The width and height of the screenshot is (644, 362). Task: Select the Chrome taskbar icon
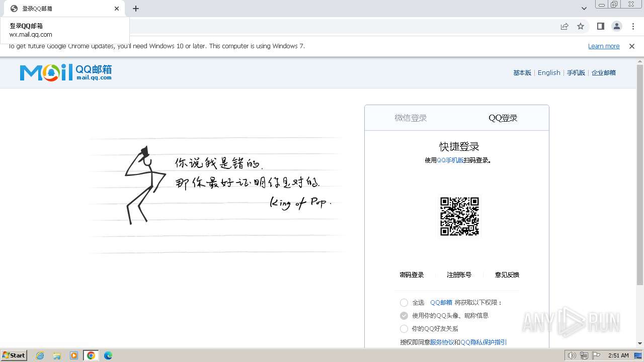coord(91,355)
